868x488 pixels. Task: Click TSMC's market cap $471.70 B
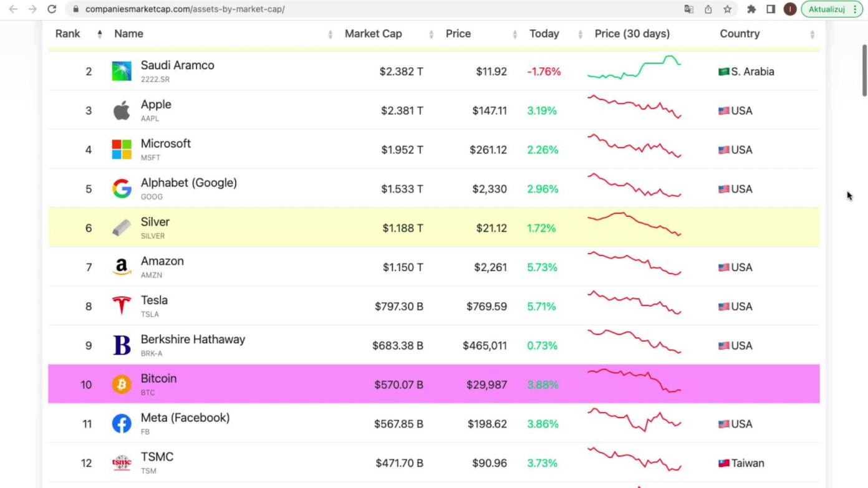coord(400,463)
